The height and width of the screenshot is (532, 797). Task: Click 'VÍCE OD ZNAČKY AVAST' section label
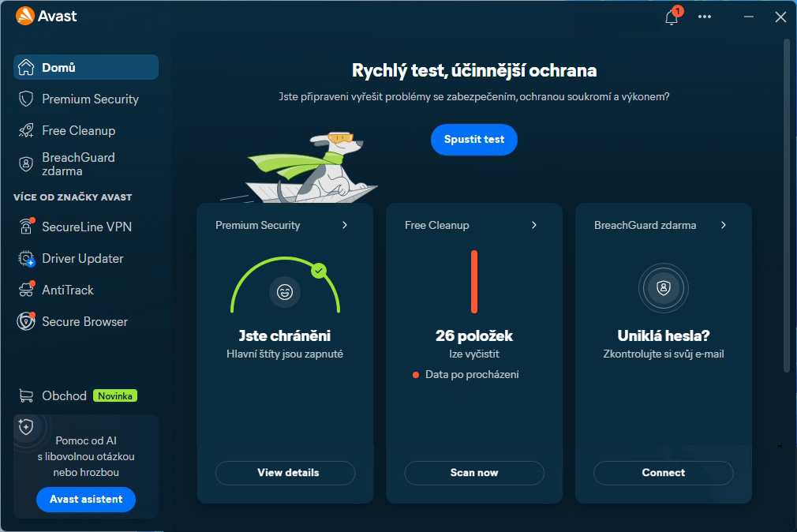73,197
